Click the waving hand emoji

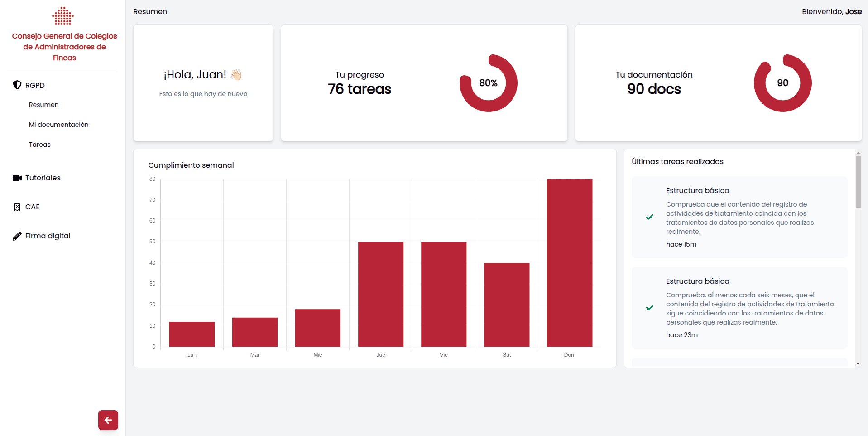(x=236, y=75)
